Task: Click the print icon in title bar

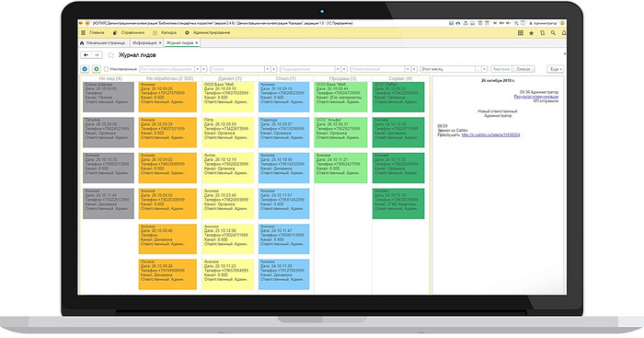Action: point(458,23)
